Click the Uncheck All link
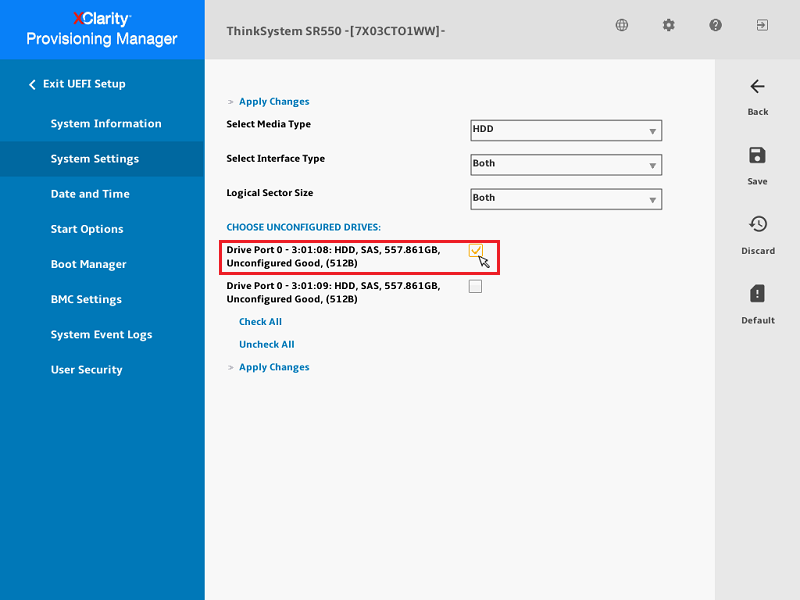This screenshot has width=800, height=600. [x=266, y=345]
